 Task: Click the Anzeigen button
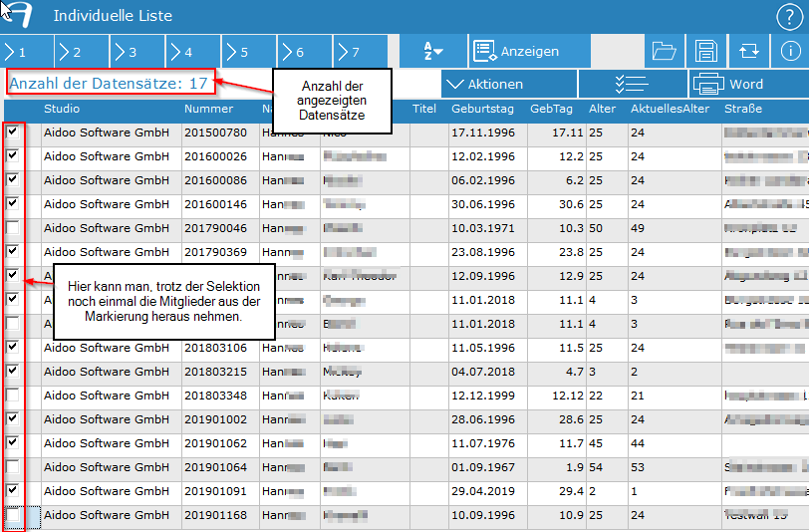[x=529, y=51]
